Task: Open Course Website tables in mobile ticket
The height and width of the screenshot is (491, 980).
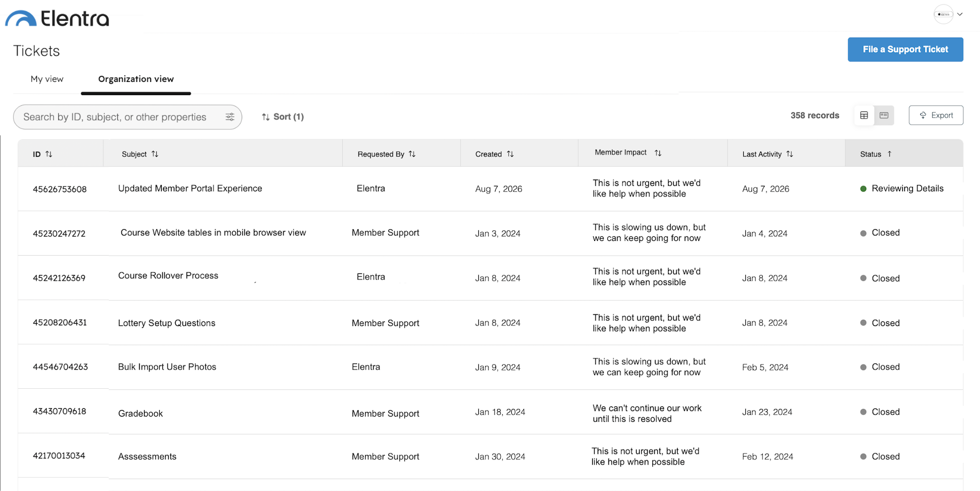Action: point(213,233)
